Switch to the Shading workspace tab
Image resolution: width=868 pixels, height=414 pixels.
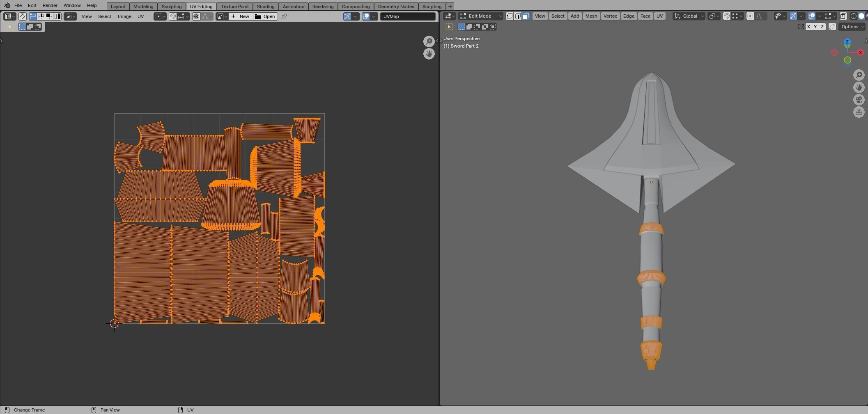pos(266,7)
